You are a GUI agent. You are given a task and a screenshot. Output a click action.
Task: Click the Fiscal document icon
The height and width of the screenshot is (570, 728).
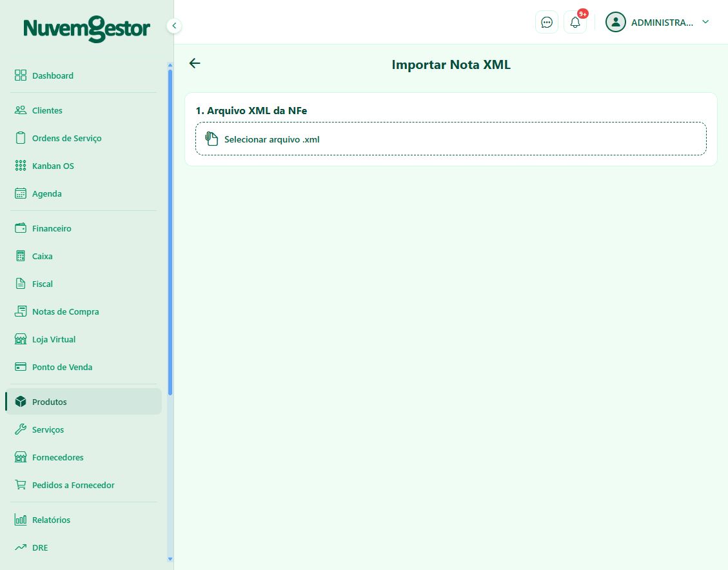(21, 284)
